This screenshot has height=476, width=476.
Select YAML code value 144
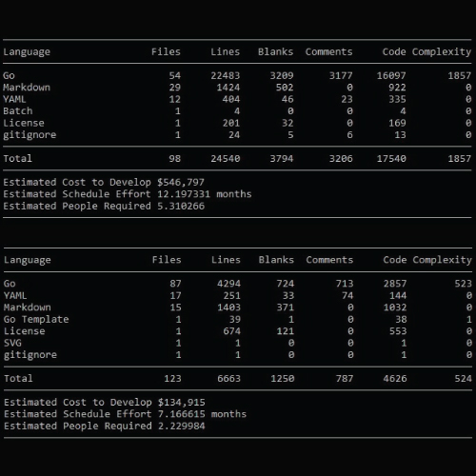[398, 295]
